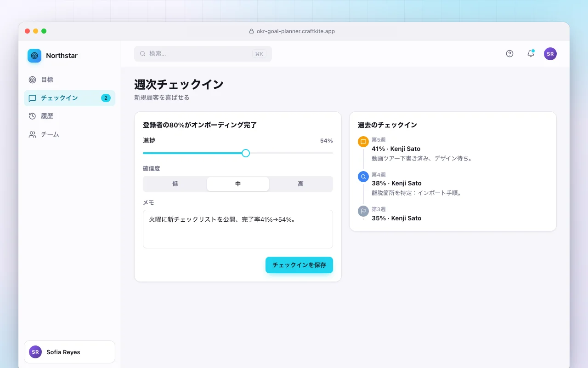Screen dimensions: 588x368
Task: Click the 履歴 history clock icon
Action: 32,116
